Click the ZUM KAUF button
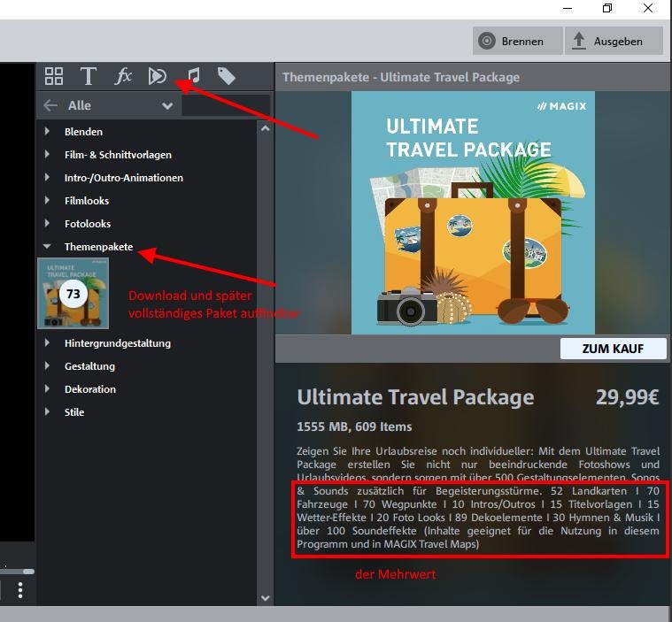Image resolution: width=672 pixels, height=622 pixels. pyautogui.click(x=613, y=349)
